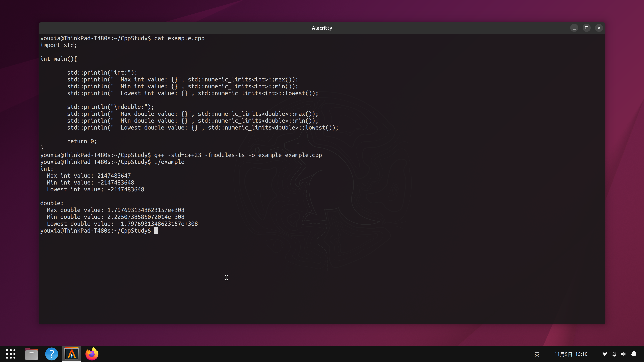
Task: Click the battery status icon
Action: pos(633,354)
